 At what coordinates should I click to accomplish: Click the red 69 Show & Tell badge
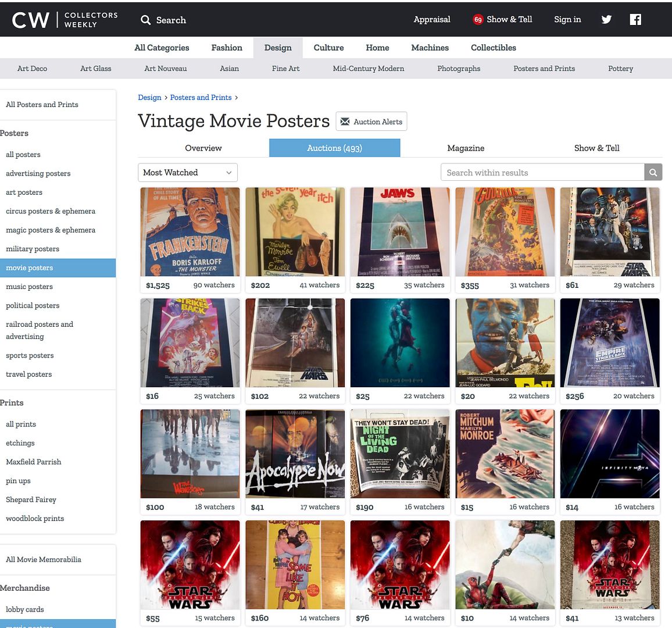[478, 19]
